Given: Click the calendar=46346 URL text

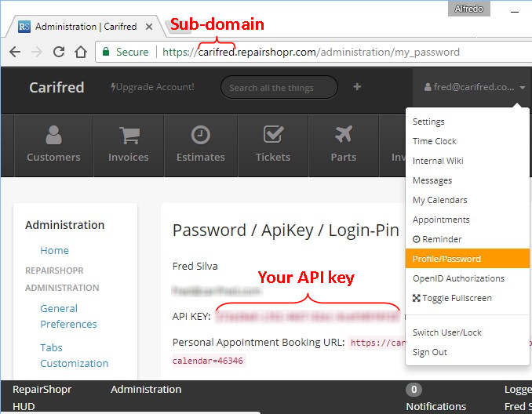Looking at the screenshot, I should (x=208, y=361).
